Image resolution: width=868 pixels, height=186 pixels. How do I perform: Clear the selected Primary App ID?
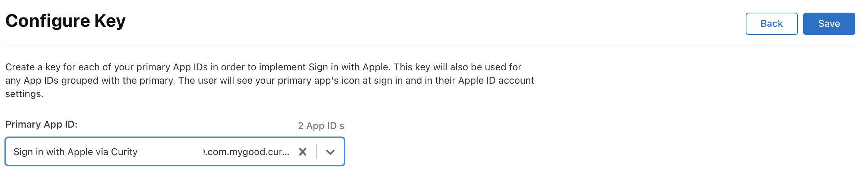[303, 152]
